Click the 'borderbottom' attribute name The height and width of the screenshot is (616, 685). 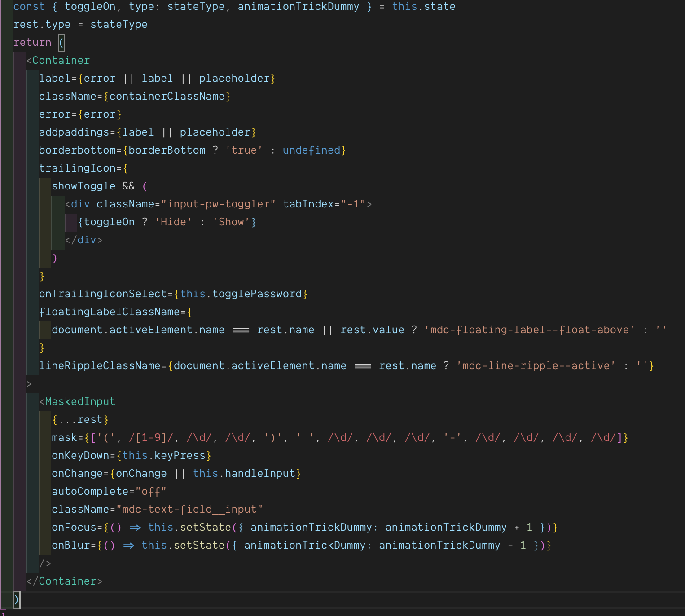point(77,150)
